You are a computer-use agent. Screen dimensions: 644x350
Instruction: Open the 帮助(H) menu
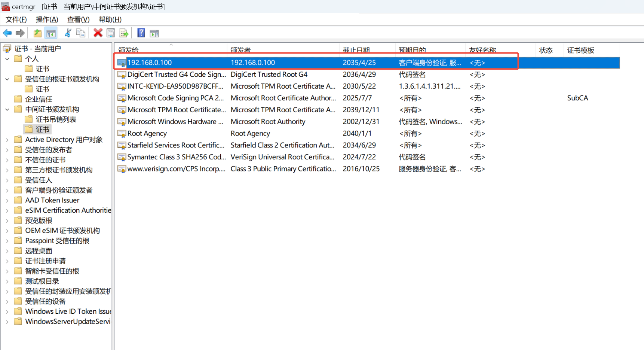click(110, 19)
